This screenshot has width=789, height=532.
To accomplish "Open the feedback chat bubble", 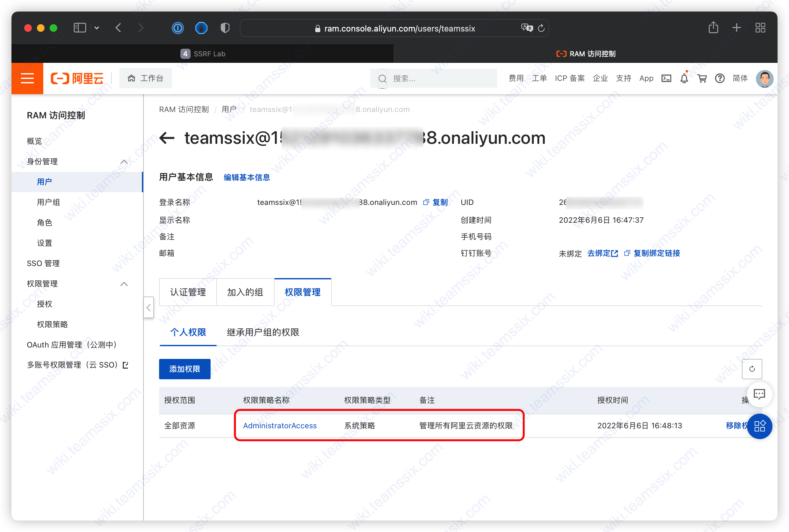I will pos(759,394).
